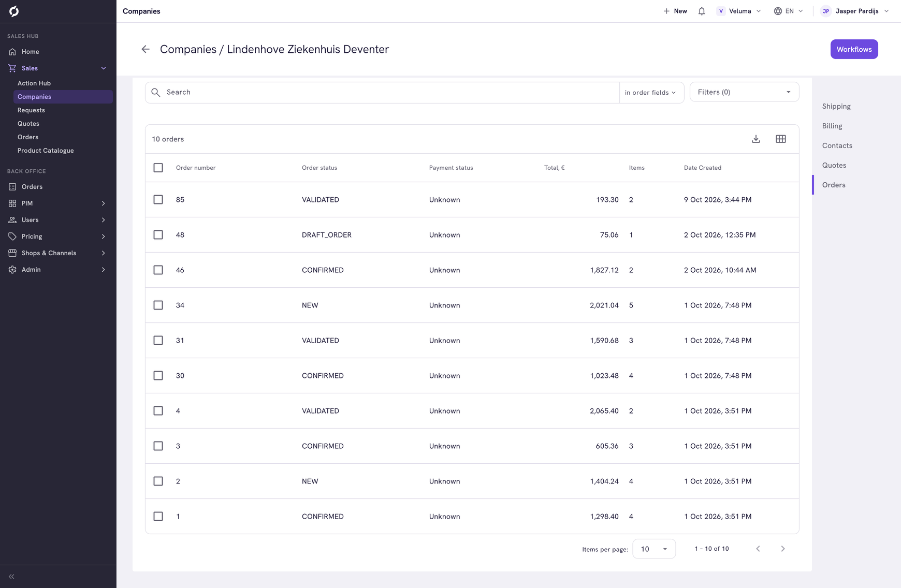This screenshot has width=901, height=588.
Task: Select the checkbox for order 1
Action: 158,517
